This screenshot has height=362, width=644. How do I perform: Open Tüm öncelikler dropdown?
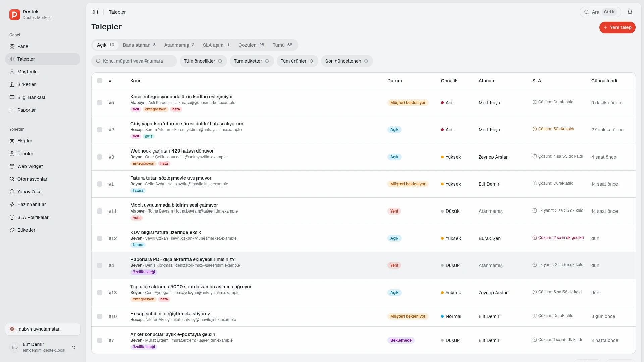click(x=203, y=61)
